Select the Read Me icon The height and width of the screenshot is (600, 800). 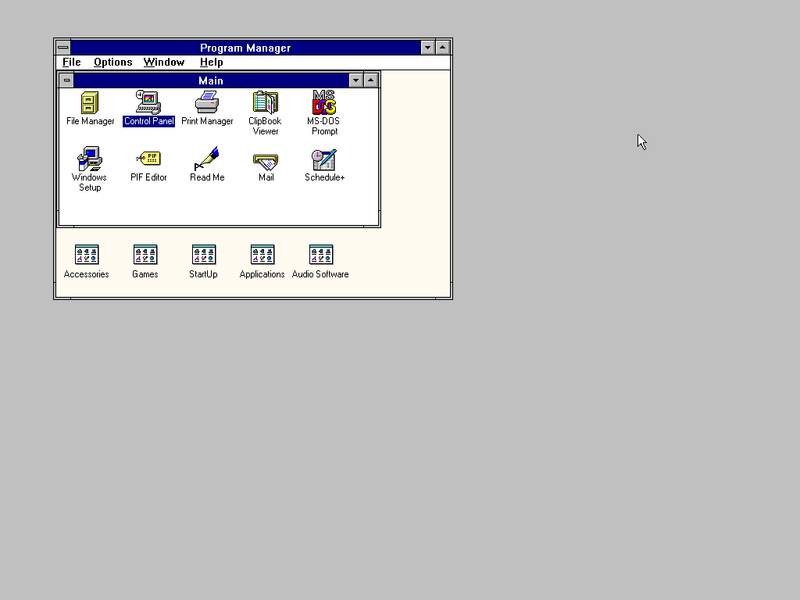[x=207, y=159]
